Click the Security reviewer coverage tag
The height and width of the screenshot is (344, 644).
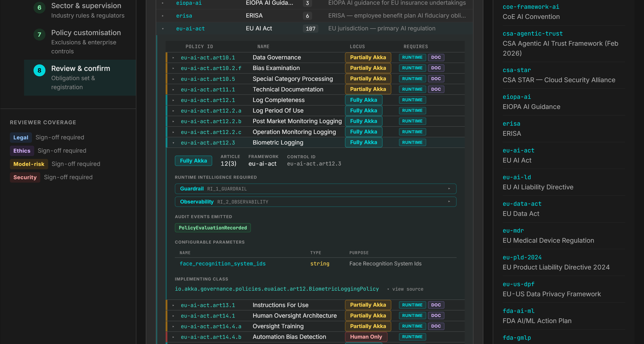(25, 177)
